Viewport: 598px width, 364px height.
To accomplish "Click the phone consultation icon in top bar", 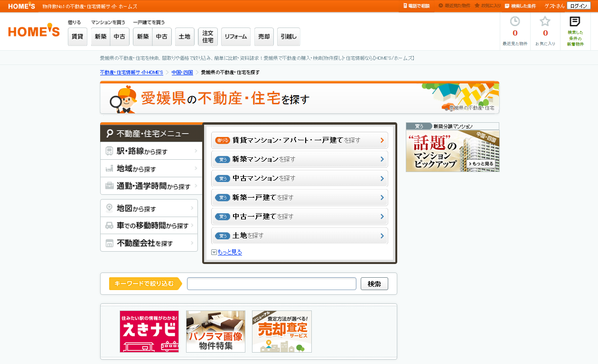I will (x=405, y=6).
